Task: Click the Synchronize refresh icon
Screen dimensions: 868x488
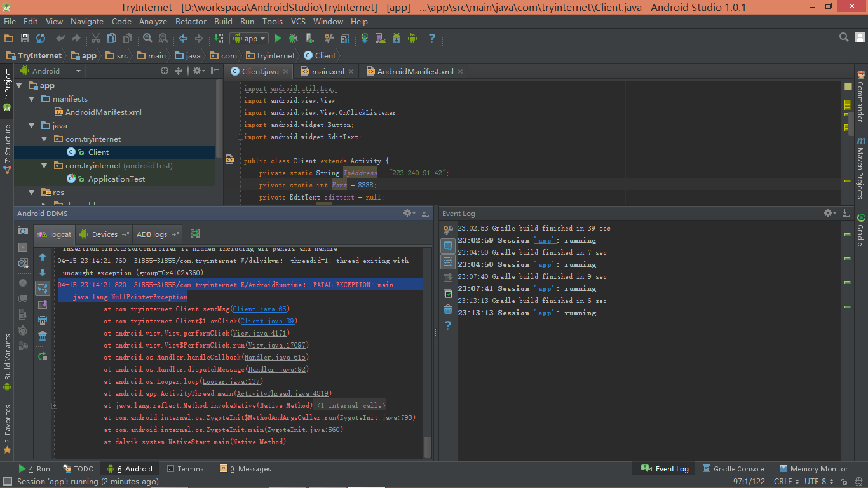Action: 41,39
